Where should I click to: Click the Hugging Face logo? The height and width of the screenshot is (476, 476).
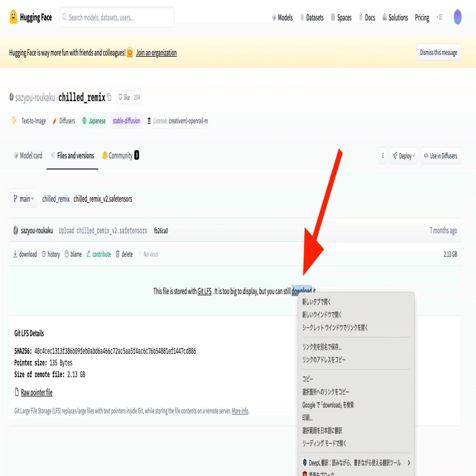pos(30,17)
